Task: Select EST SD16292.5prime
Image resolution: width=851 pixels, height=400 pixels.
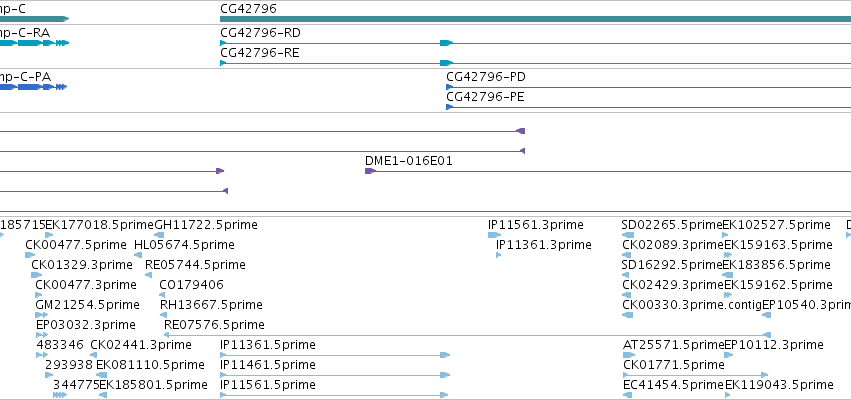Action: click(672, 265)
